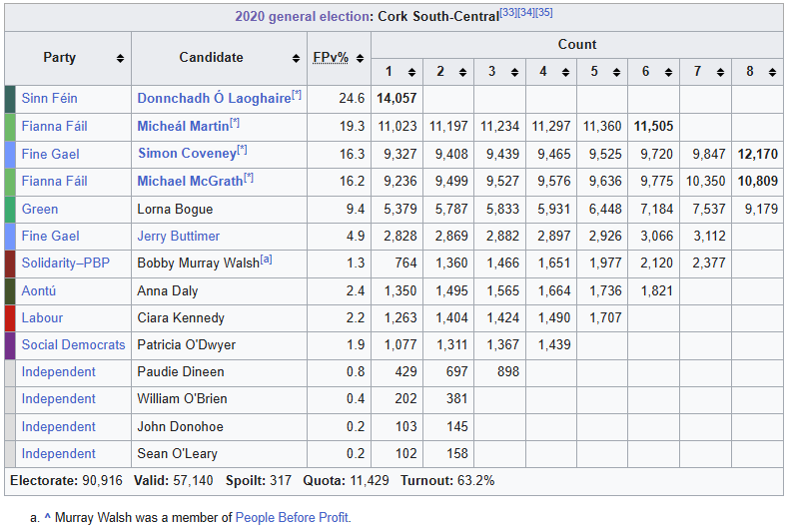The image size is (788, 532).
Task: Click the Patricia O'Dwyer candidate name
Action: click(x=187, y=345)
